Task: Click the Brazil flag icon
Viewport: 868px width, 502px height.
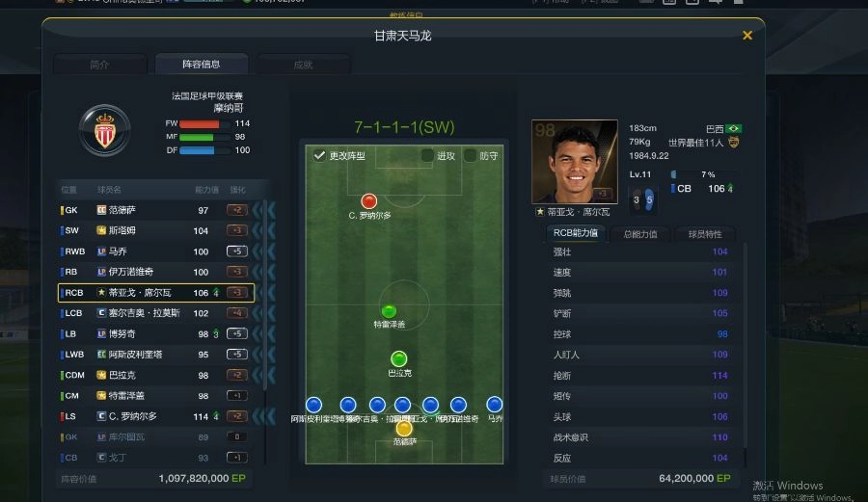Action: click(x=734, y=129)
